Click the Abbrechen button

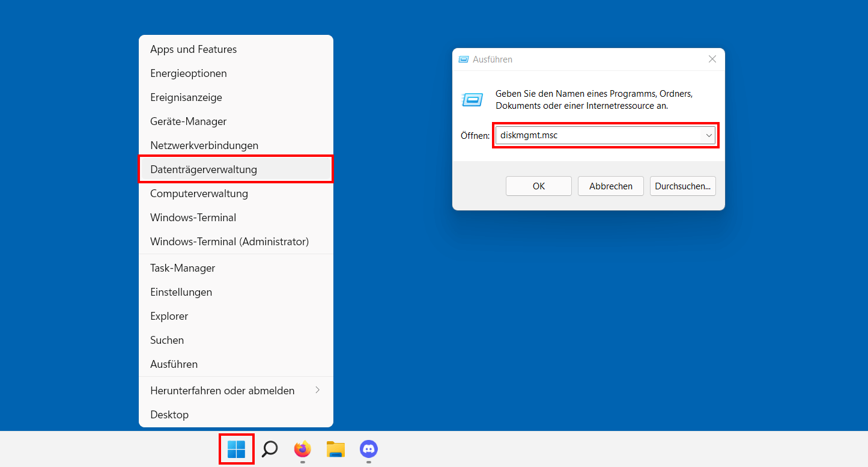tap(611, 186)
